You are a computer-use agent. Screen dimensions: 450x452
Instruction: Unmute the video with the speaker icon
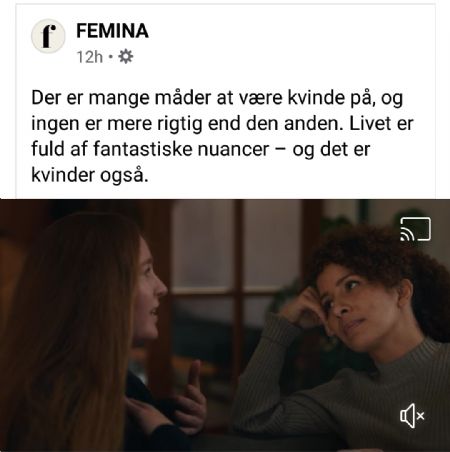[412, 415]
